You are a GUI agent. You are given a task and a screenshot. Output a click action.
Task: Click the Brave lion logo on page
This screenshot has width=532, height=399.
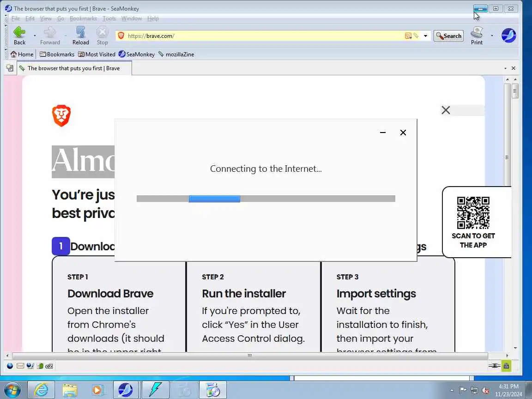click(61, 116)
